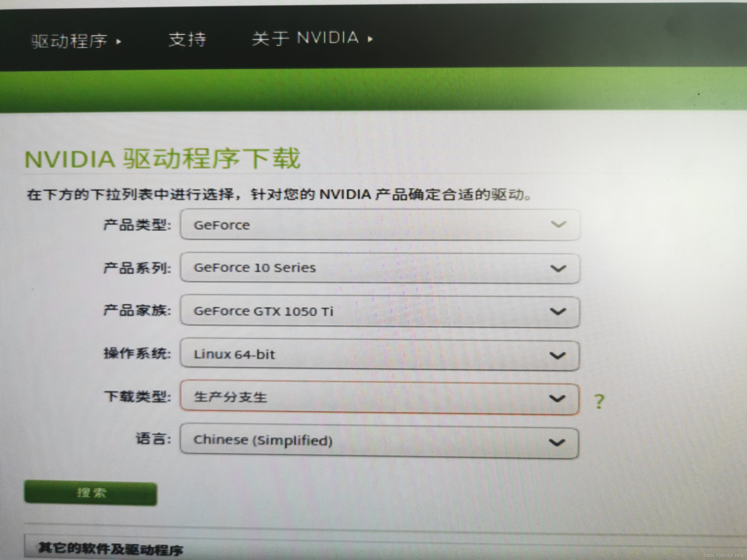Open the 支持 navigation item

(x=187, y=40)
